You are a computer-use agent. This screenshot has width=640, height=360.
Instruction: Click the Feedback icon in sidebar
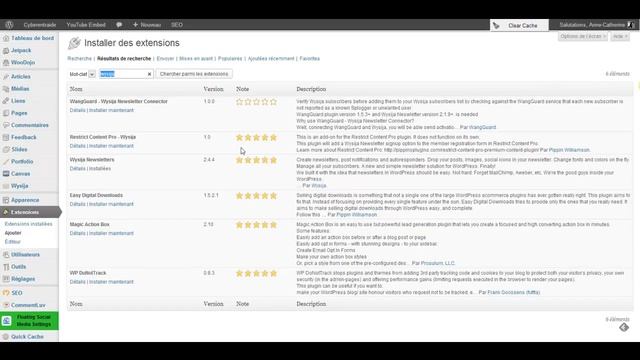pyautogui.click(x=6, y=138)
